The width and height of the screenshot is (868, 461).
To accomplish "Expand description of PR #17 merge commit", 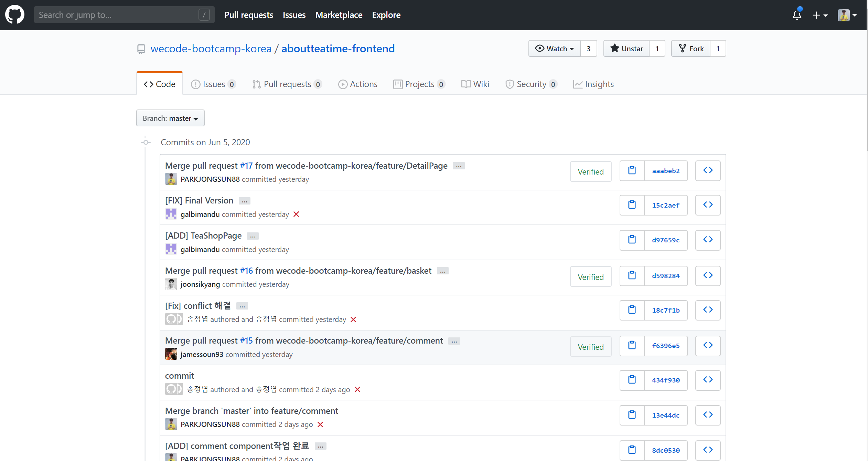I will [x=459, y=166].
